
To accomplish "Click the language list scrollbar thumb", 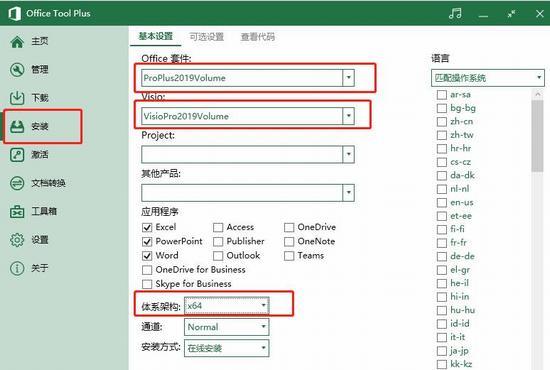I will pyautogui.click(x=537, y=136).
